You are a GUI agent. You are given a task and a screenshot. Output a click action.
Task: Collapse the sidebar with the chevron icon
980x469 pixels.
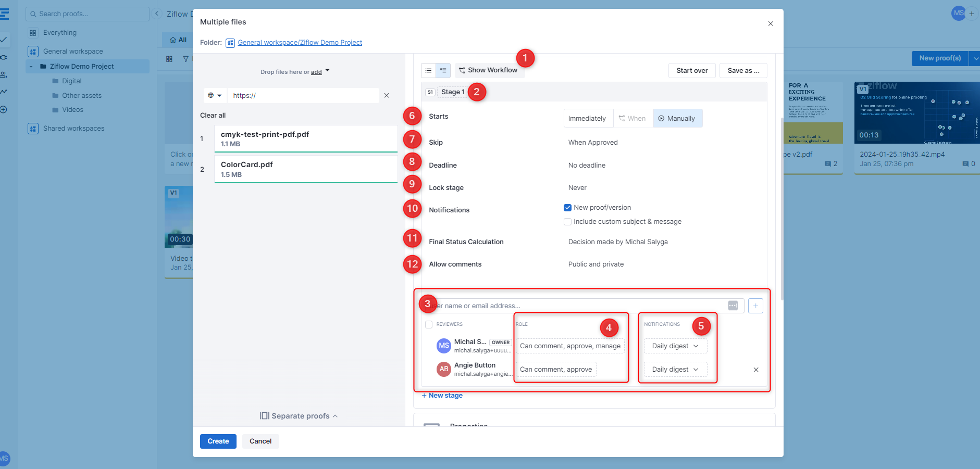point(156,14)
